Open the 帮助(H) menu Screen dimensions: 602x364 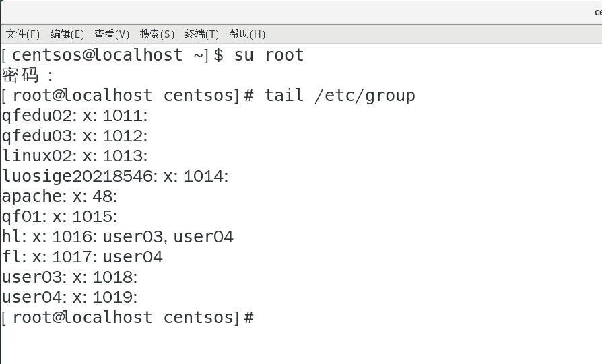[x=247, y=34]
